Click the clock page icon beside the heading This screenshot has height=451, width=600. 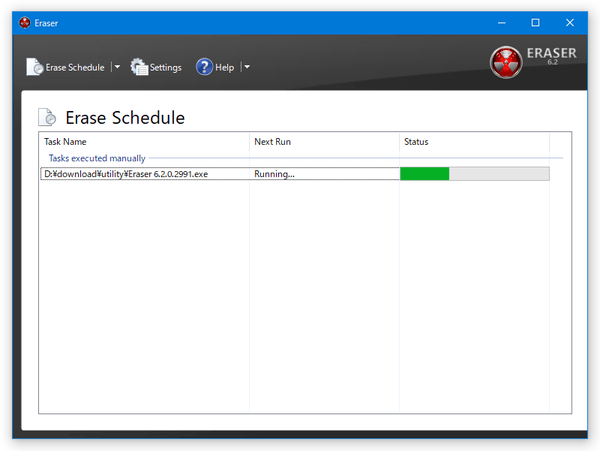(47, 117)
